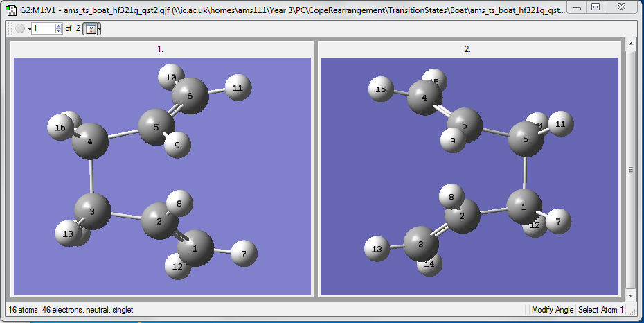Screen dimensions: 644x323
Task: Select carbon atom 5 in view panel 1
Action: (x=156, y=127)
